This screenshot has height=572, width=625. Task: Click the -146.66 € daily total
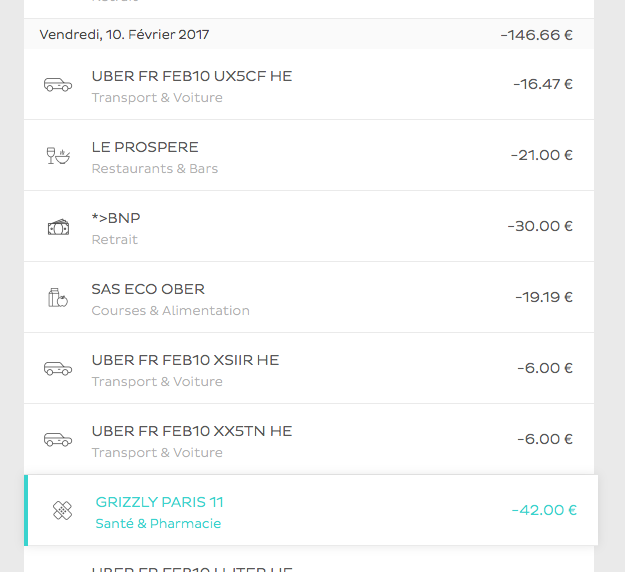(537, 35)
